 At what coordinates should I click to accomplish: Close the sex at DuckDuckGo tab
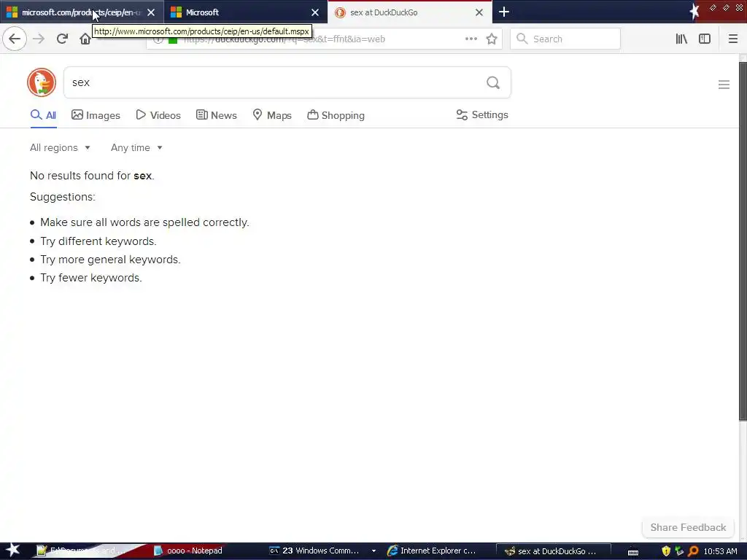[x=479, y=12]
